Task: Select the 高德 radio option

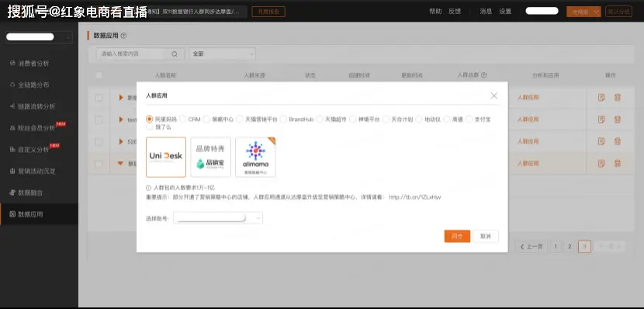Action: (x=446, y=119)
